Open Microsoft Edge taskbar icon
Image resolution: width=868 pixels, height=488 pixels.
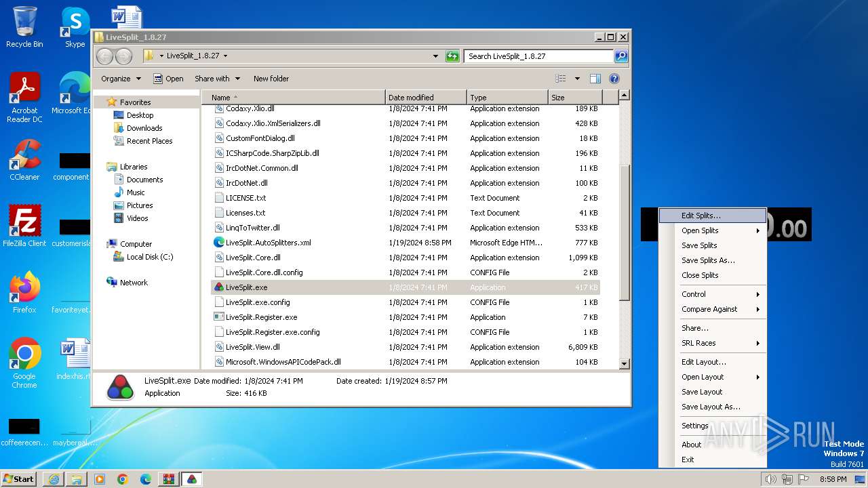[146, 479]
